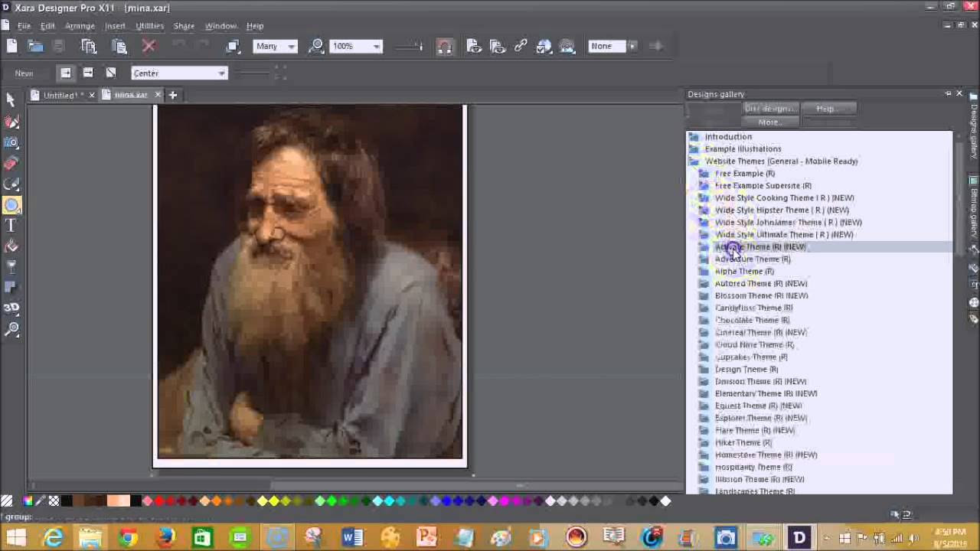Click the old man portrait image
Screen dimensions: 980x551
[x=310, y=282]
